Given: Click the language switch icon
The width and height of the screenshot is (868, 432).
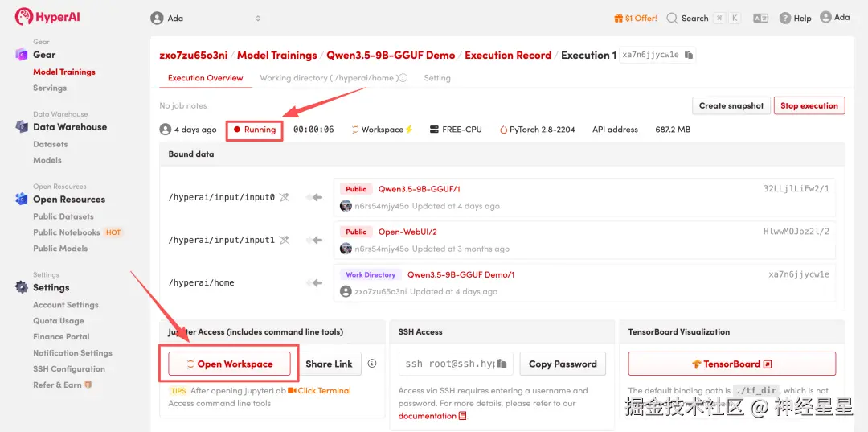Looking at the screenshot, I should tap(760, 19).
